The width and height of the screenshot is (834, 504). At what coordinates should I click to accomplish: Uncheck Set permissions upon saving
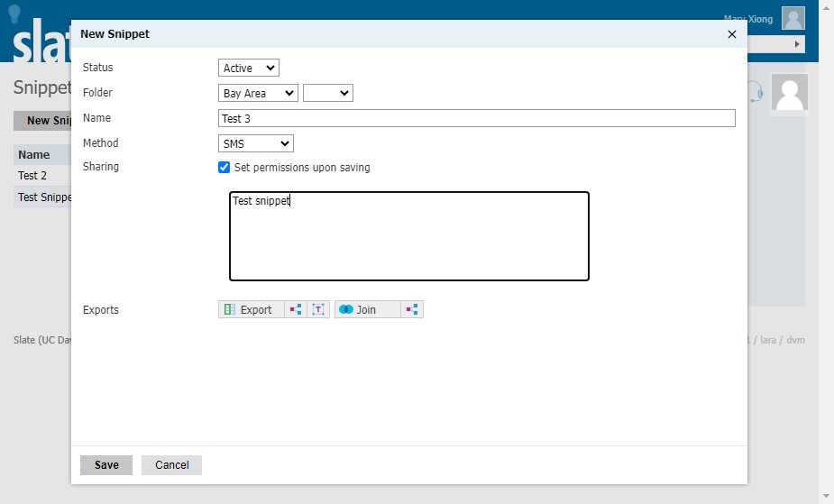pyautogui.click(x=224, y=168)
